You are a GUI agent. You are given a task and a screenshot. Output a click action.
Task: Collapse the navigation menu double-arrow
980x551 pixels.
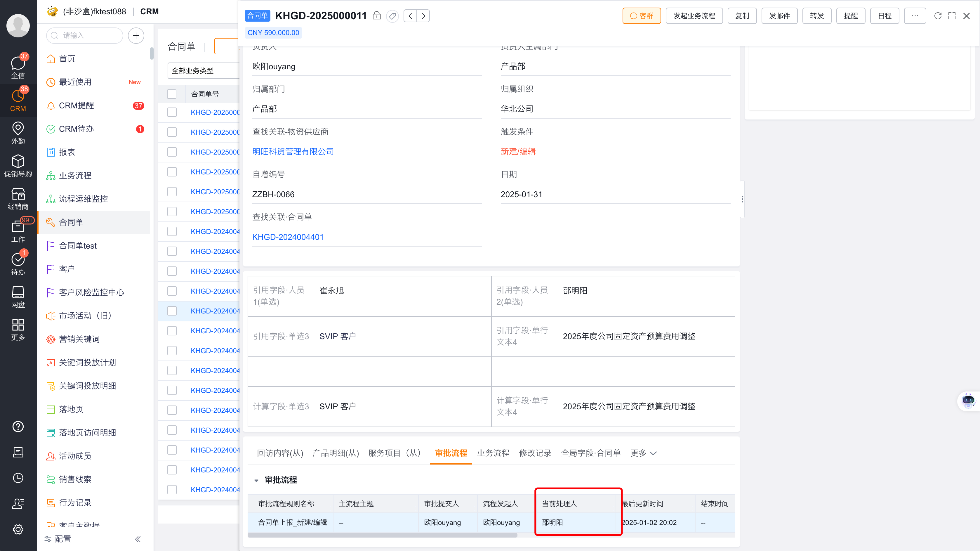138,539
